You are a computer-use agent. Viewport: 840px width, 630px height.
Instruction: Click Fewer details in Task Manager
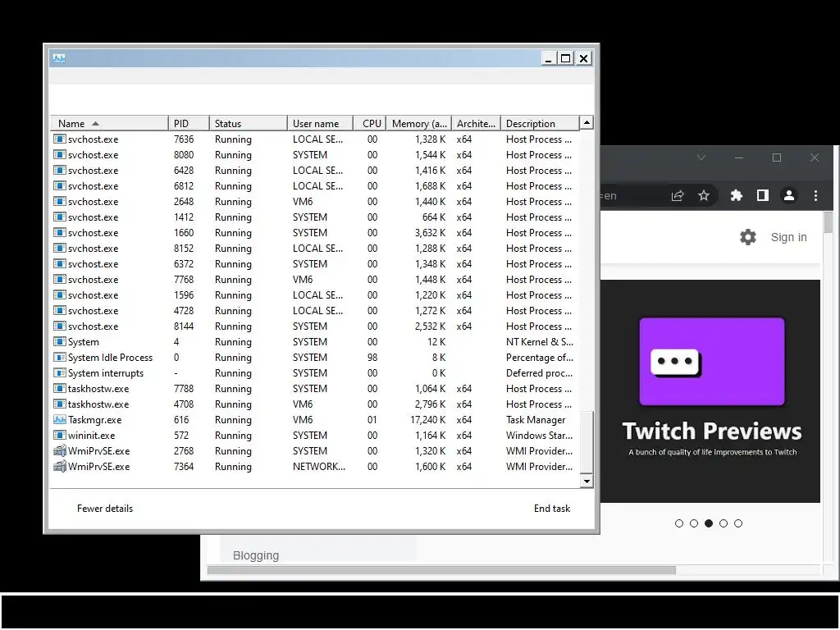coord(105,509)
